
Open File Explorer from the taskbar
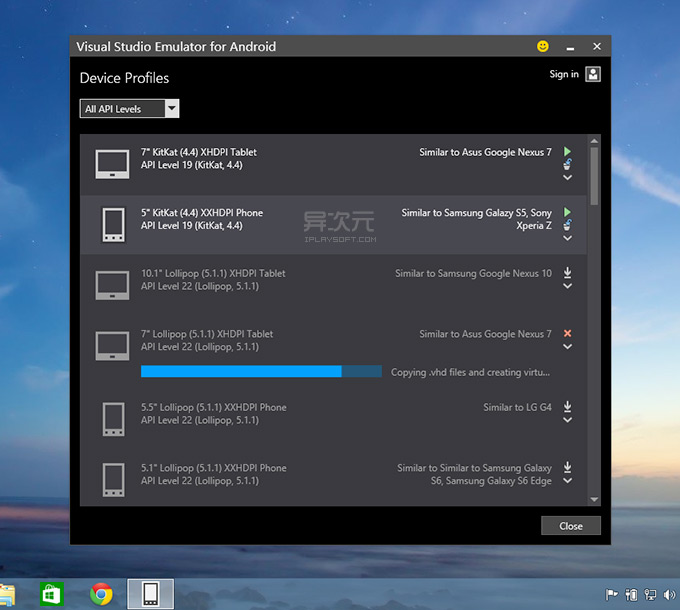(x=7, y=595)
